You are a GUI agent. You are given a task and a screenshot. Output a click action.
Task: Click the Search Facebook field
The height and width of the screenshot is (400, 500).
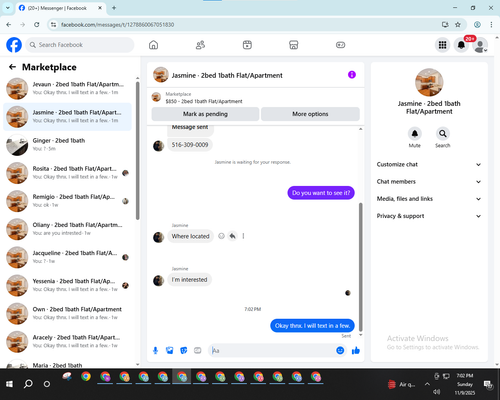pos(80,45)
